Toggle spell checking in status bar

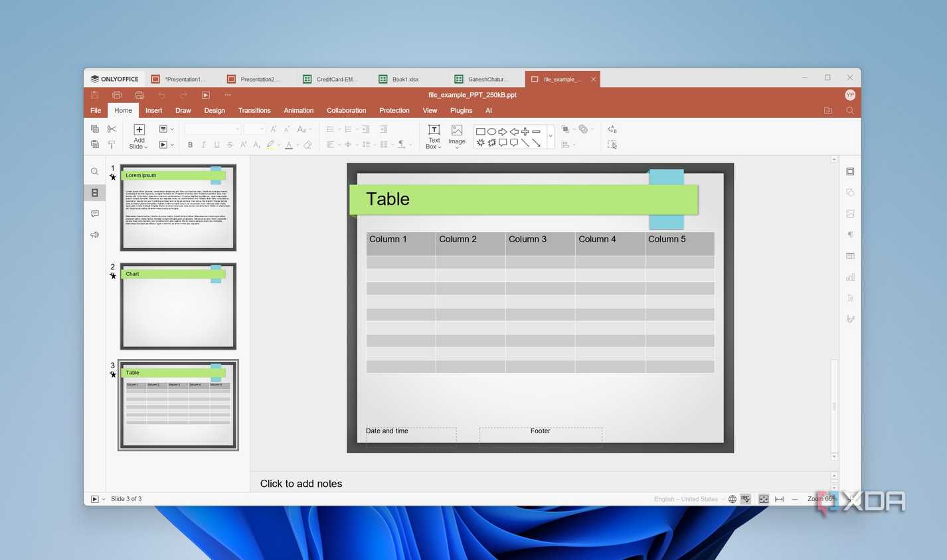click(x=746, y=499)
